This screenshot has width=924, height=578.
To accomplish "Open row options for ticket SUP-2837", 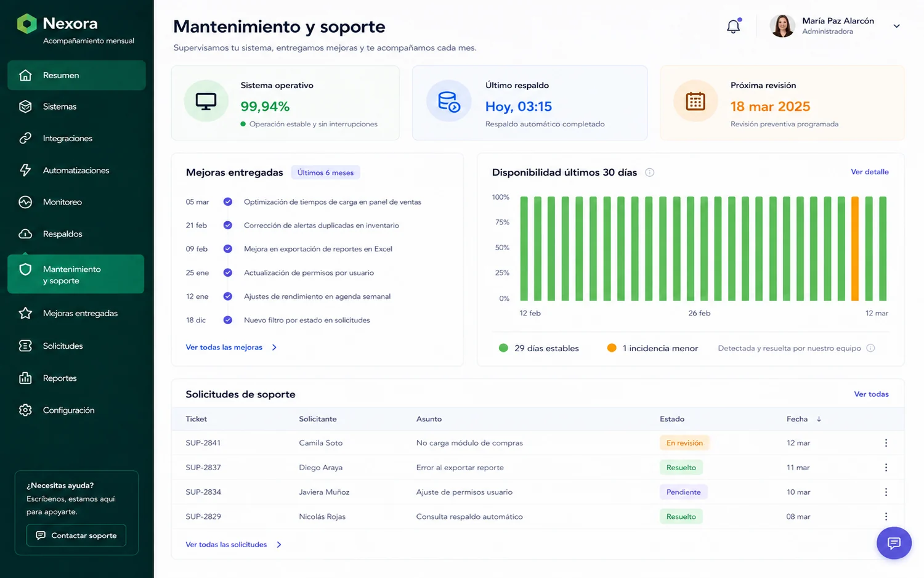I will click(886, 468).
